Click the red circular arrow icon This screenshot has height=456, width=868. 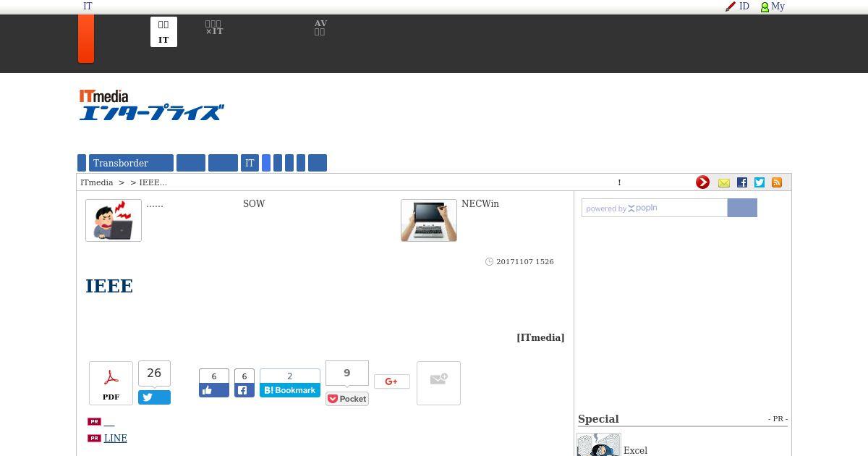702,182
